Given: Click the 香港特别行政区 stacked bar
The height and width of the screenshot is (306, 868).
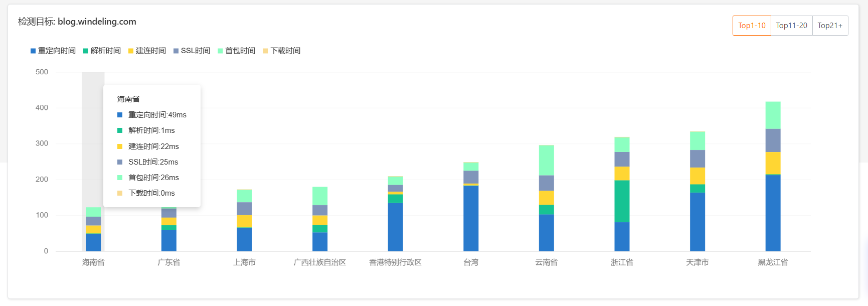Looking at the screenshot, I should [x=395, y=214].
